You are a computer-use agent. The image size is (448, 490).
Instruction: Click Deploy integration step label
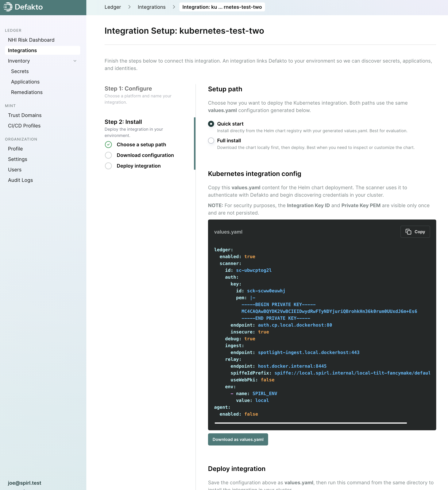(139, 166)
